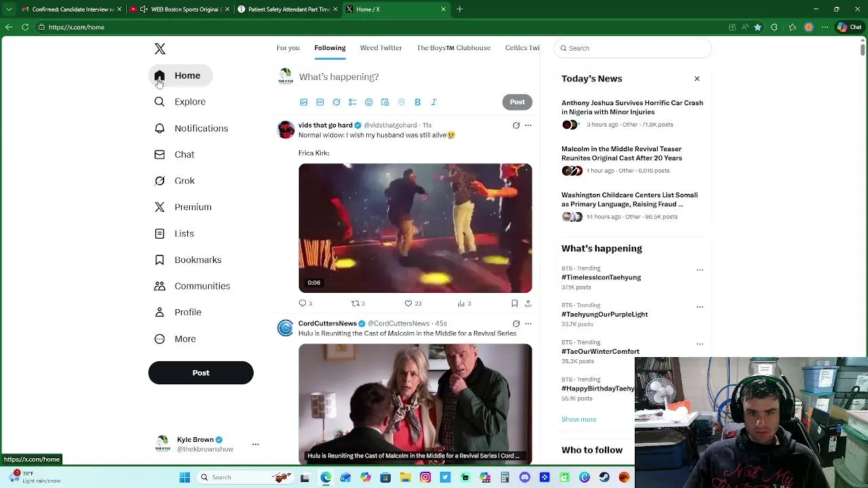The height and width of the screenshot is (488, 868).
Task: Open options for #TimelessIconTaehyung trend
Action: pos(700,270)
